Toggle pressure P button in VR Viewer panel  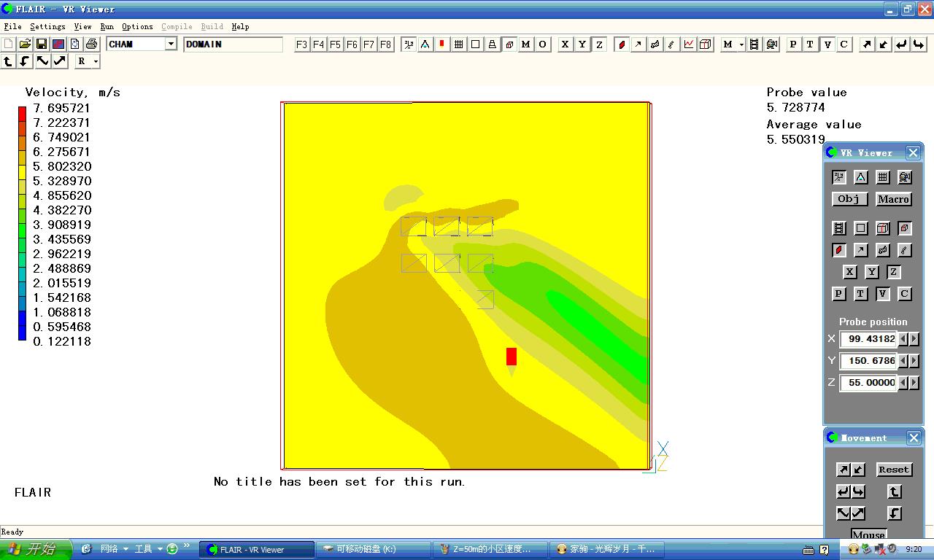point(839,294)
